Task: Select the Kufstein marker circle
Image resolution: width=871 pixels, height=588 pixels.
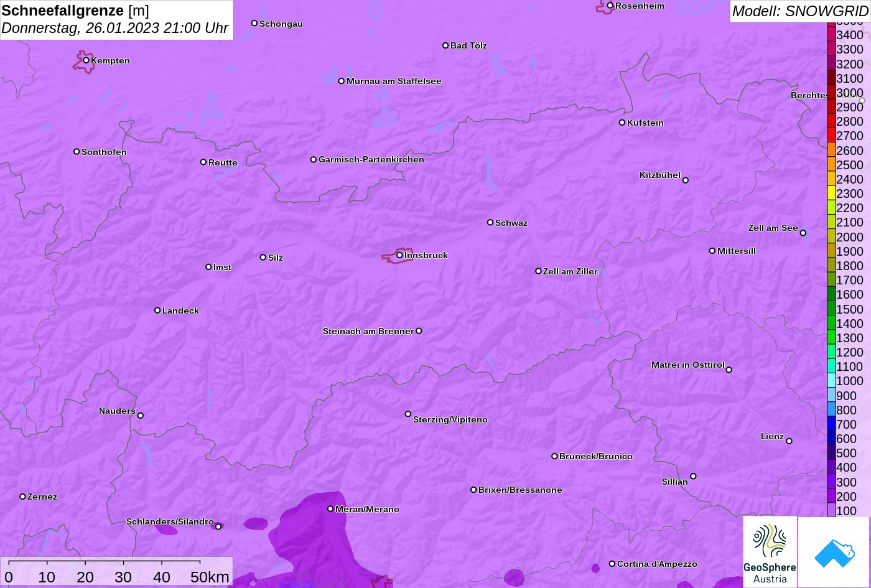Action: pyautogui.click(x=622, y=123)
